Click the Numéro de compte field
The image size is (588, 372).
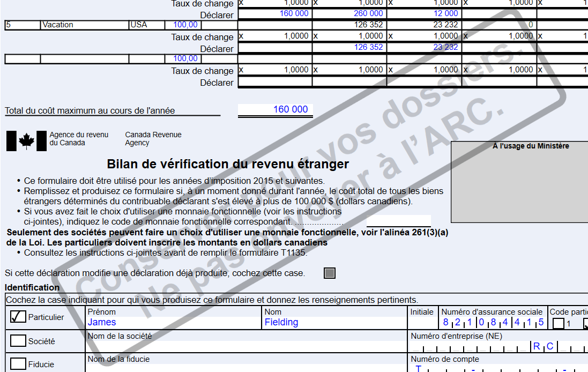click(x=498, y=368)
